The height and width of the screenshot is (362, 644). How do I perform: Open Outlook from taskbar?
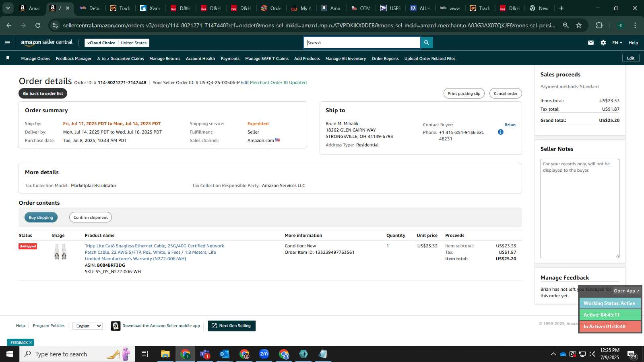point(224,354)
